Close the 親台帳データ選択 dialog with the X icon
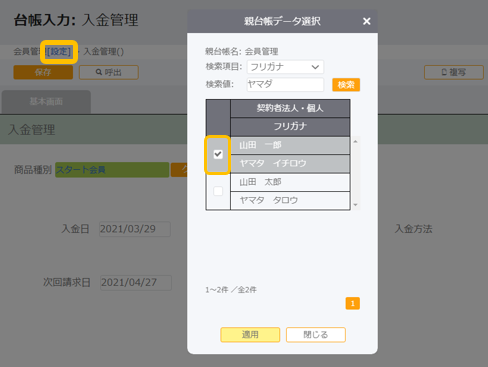The height and width of the screenshot is (367, 488). point(366,21)
